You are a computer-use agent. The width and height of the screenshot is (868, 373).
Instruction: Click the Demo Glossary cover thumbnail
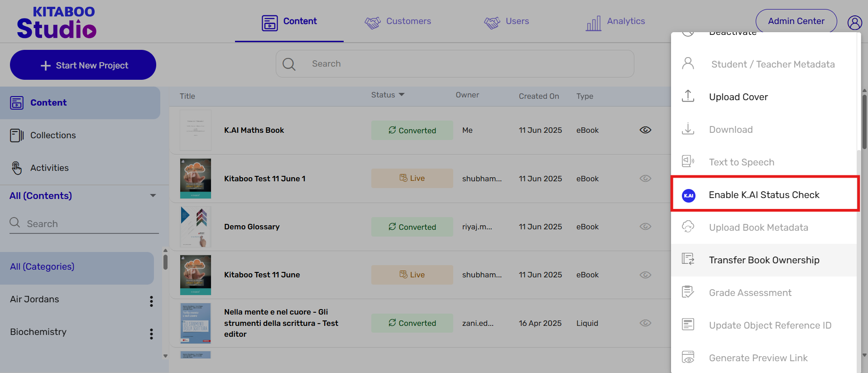[196, 227]
